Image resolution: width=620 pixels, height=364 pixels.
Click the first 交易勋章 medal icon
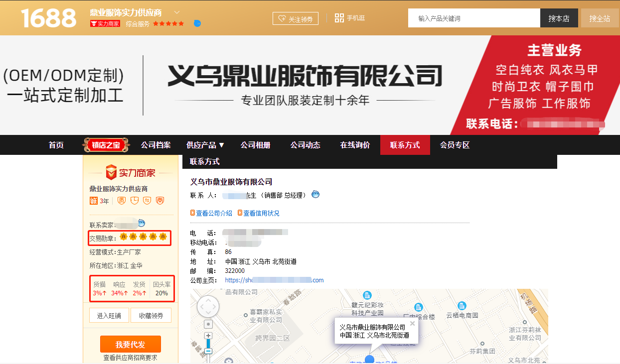tap(123, 237)
